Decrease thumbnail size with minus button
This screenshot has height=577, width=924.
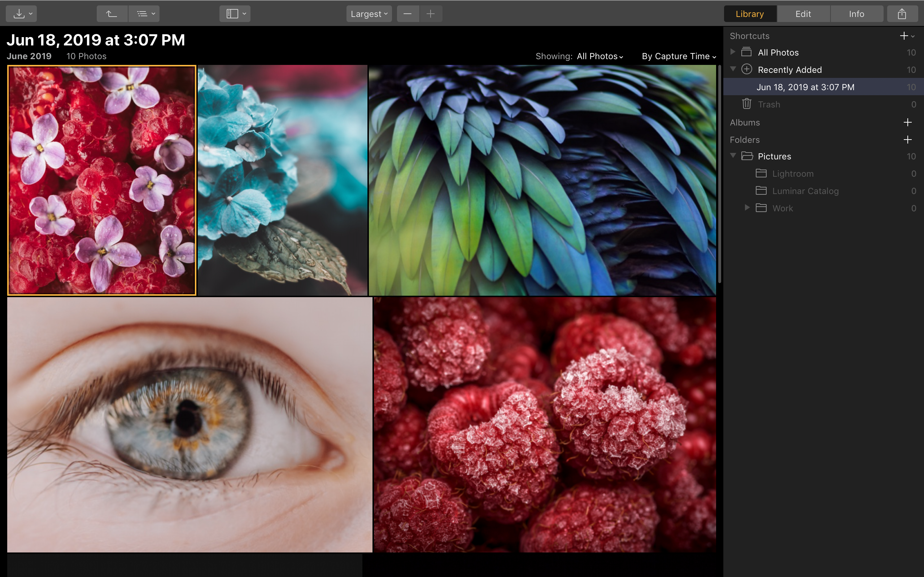pos(407,13)
